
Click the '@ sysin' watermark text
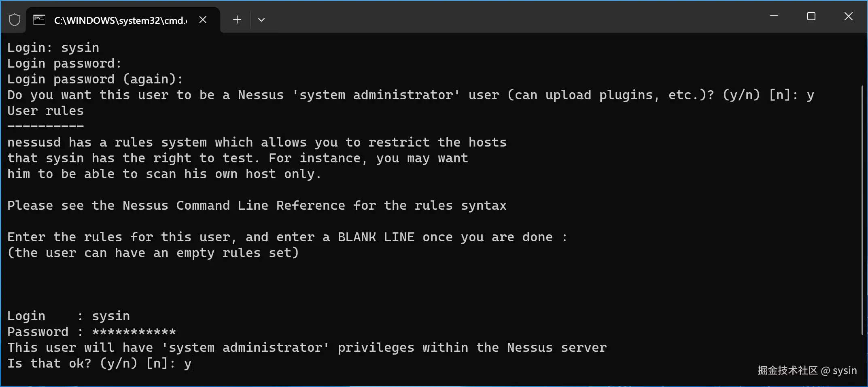839,371
